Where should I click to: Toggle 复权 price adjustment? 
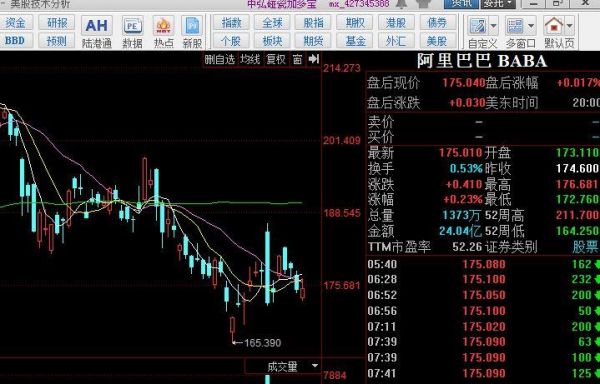(x=276, y=59)
